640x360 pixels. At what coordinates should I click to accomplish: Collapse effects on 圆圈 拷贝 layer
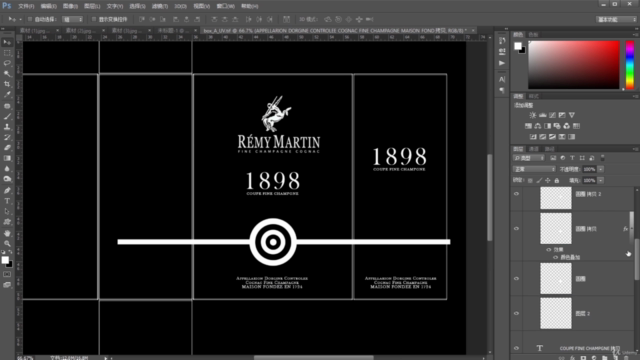point(632,229)
